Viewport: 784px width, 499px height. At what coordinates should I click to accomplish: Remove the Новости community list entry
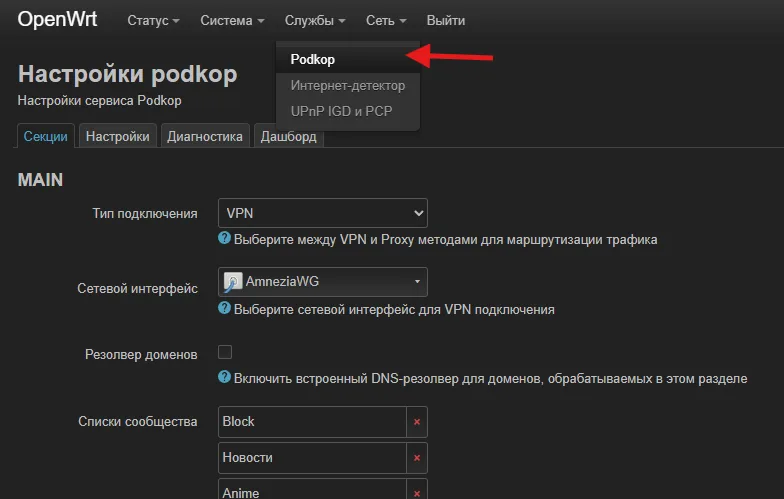(416, 458)
